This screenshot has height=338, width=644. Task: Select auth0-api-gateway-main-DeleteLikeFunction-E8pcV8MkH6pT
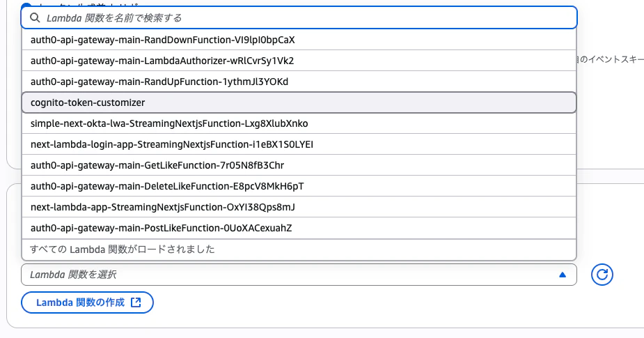[x=299, y=186]
